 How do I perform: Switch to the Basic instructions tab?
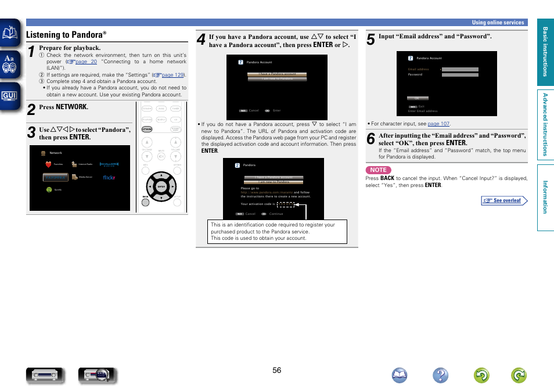point(545,52)
